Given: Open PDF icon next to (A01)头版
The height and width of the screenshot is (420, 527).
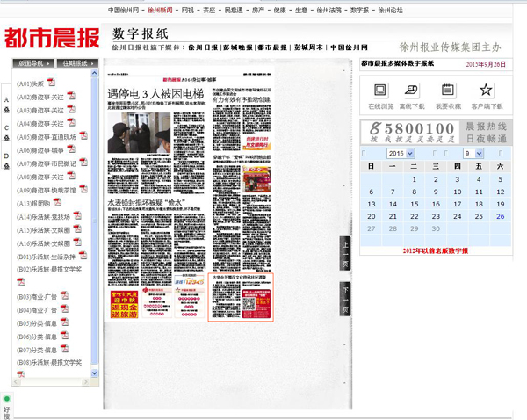Looking at the screenshot, I should 51,83.
